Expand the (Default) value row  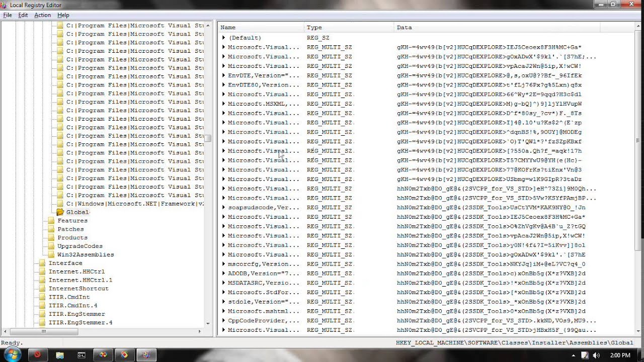pyautogui.click(x=224, y=38)
